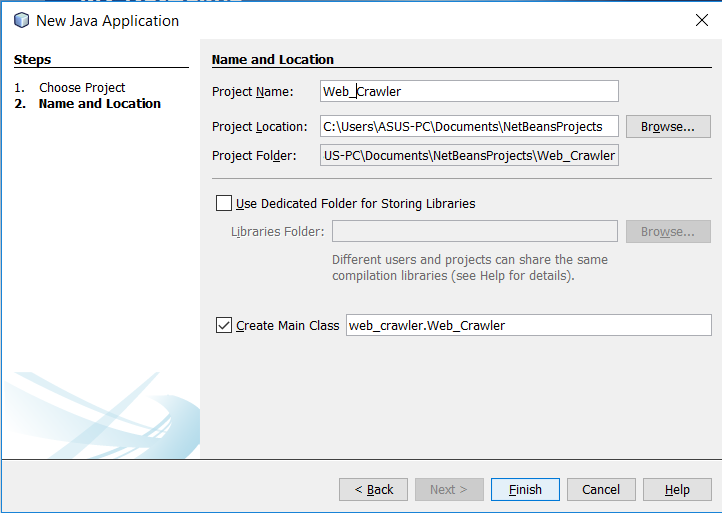Click the empty Libraries Folder field
Image resolution: width=722 pixels, height=513 pixels.
click(475, 231)
